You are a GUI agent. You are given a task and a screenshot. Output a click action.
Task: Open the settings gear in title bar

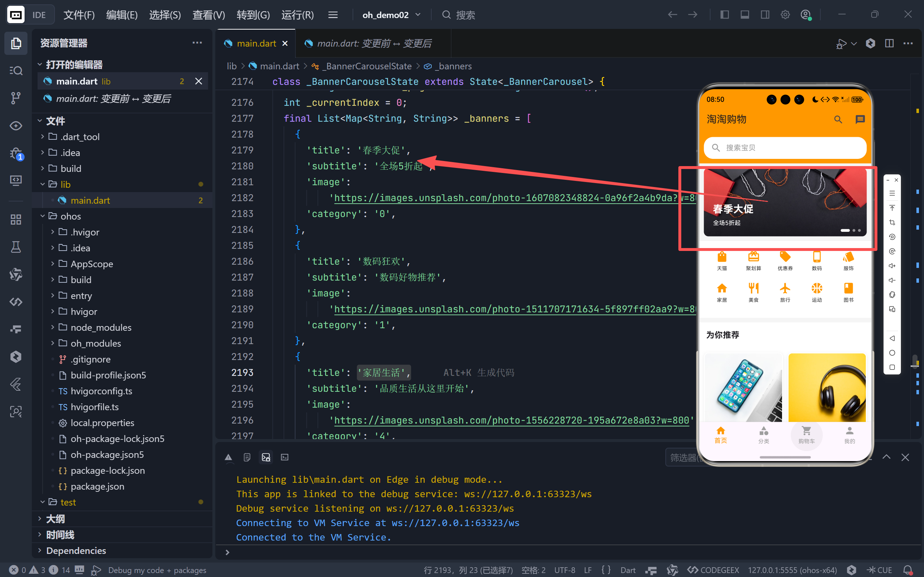coord(785,15)
